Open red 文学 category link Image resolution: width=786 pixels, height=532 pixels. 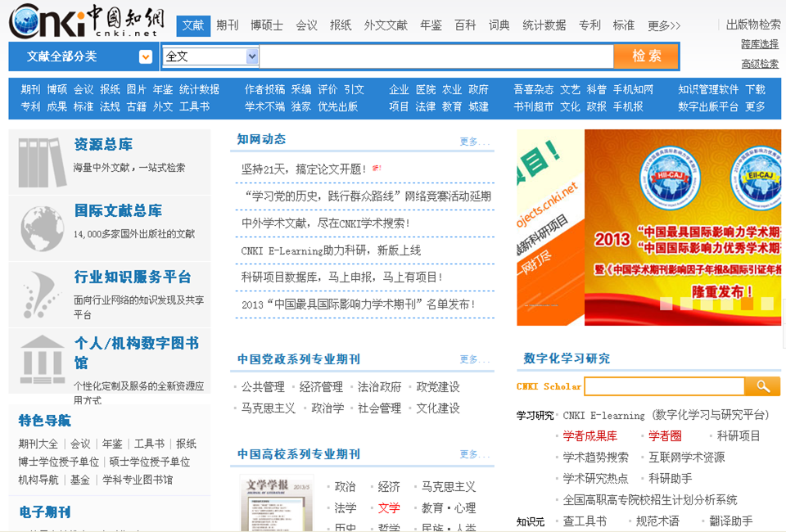tap(389, 508)
